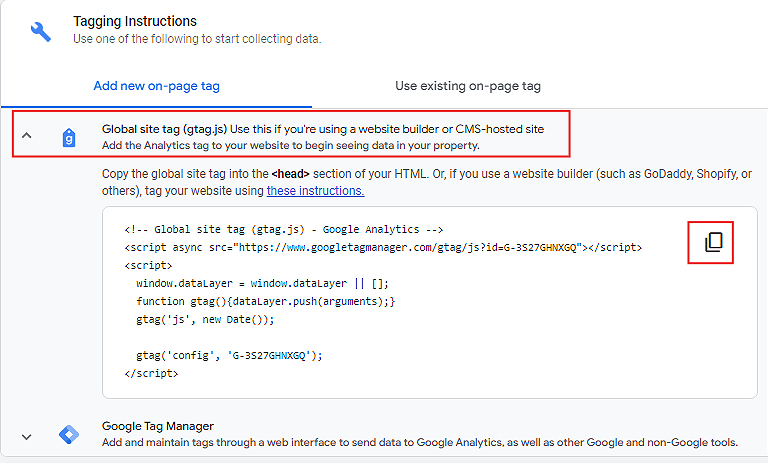Click the HTML comment line in code
Viewport: 768px width, 463px height.
pos(284,229)
